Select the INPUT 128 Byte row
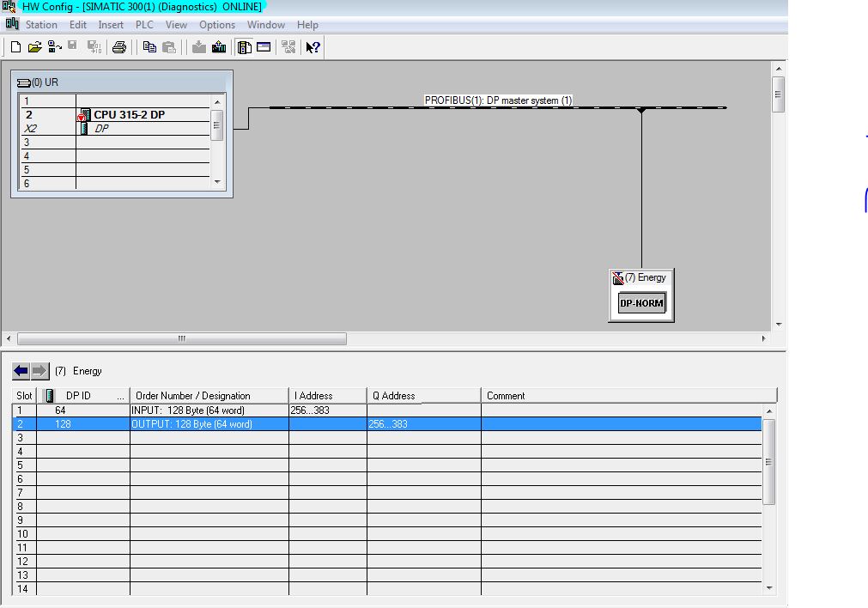 (187, 410)
